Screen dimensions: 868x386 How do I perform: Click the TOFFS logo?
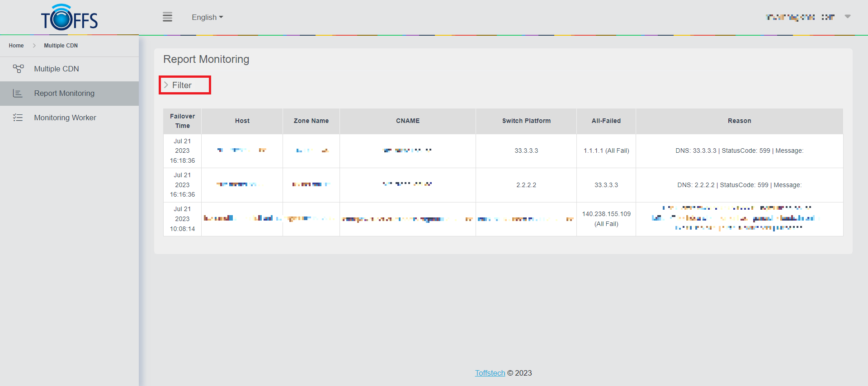(x=69, y=18)
